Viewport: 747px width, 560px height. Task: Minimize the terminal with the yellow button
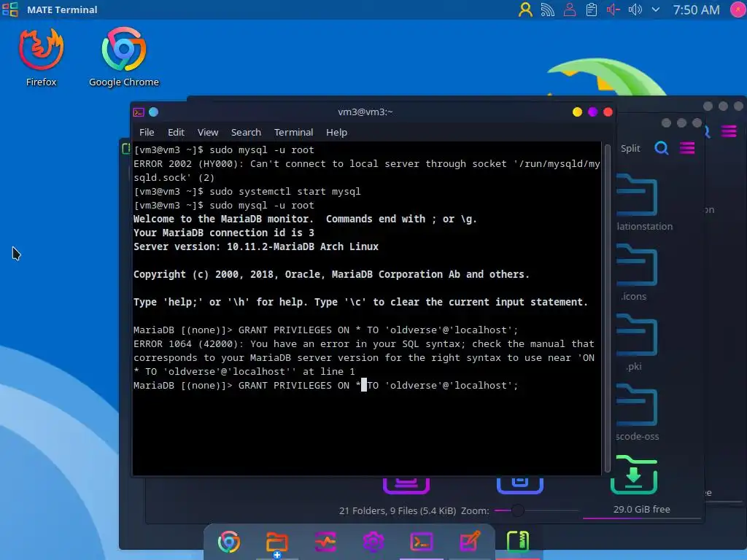coord(577,112)
